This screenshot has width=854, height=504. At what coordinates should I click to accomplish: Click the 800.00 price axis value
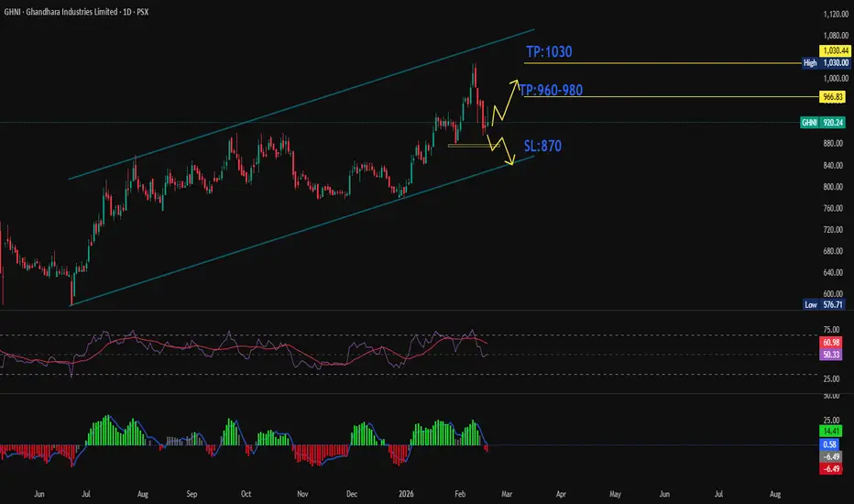click(833, 187)
